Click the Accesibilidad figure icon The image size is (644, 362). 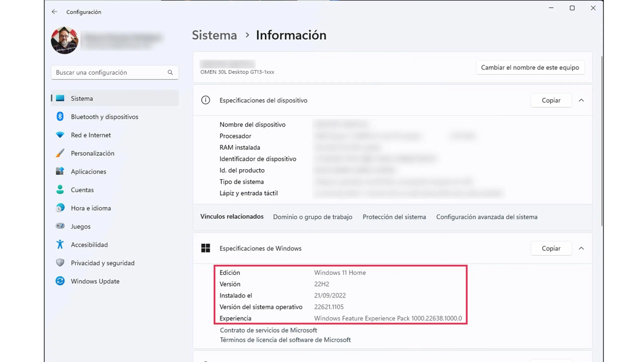point(60,244)
